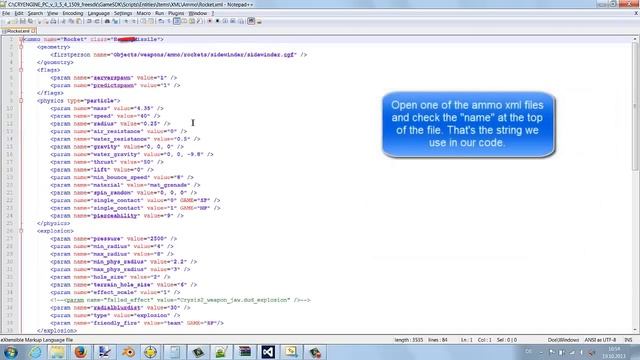Collapse the explosion block fold marker

21,231
